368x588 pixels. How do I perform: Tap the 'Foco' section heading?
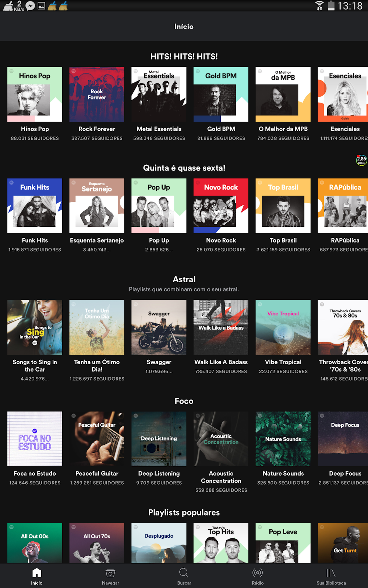[184, 401]
